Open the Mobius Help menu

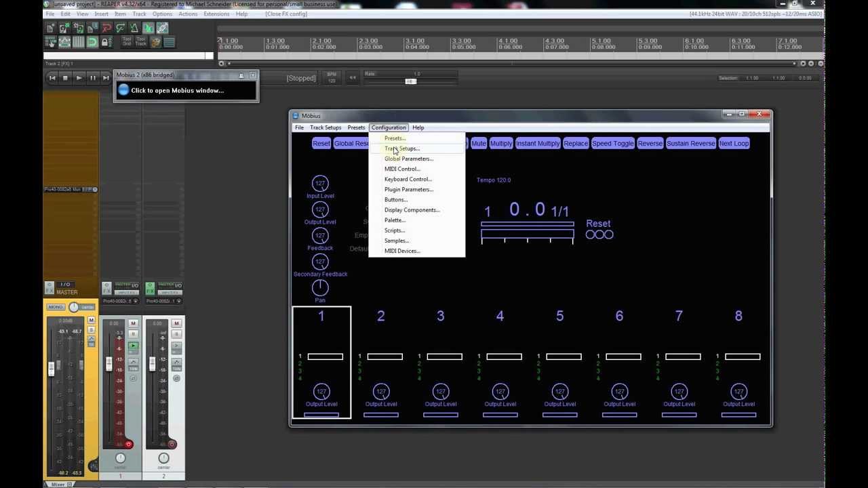click(x=418, y=127)
